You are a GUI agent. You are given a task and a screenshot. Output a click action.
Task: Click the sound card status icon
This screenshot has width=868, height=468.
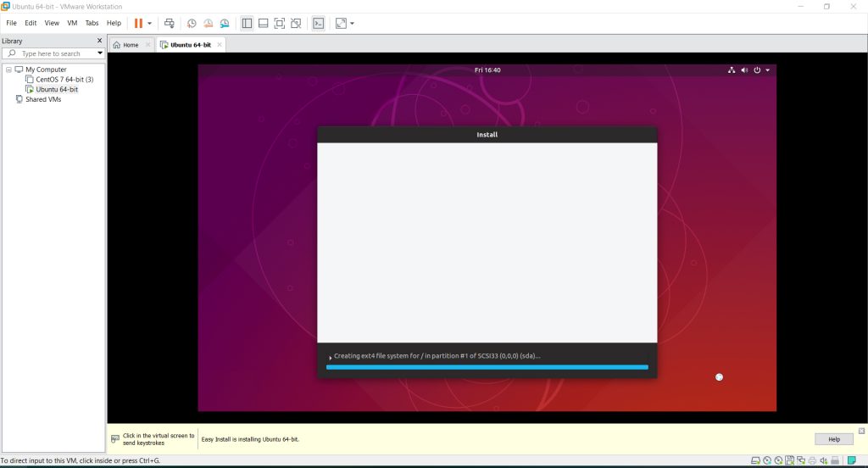824,460
